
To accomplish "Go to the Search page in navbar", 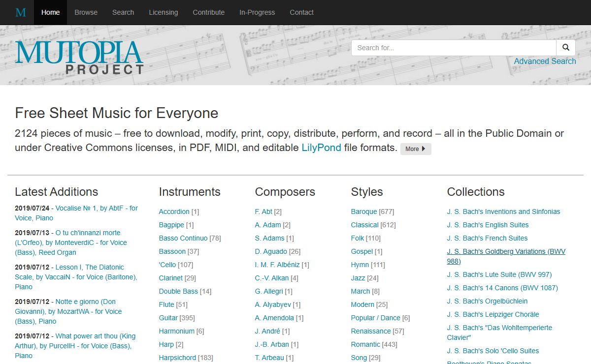I will point(123,12).
